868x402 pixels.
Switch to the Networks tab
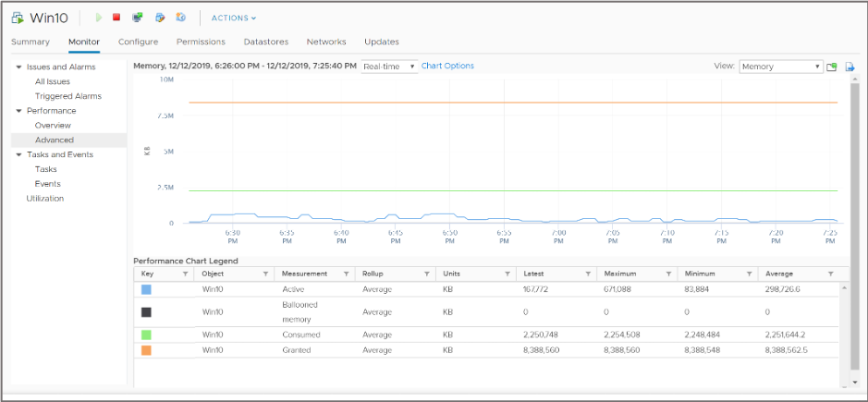[326, 42]
